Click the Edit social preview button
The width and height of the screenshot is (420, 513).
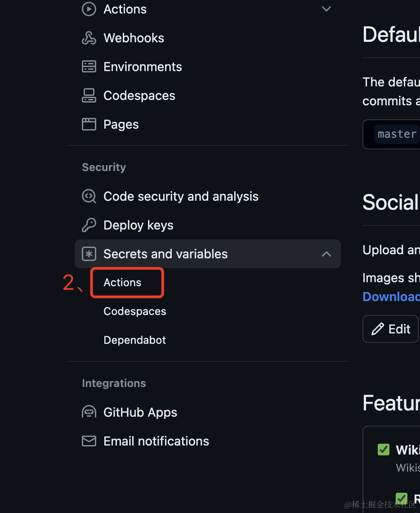tap(391, 329)
